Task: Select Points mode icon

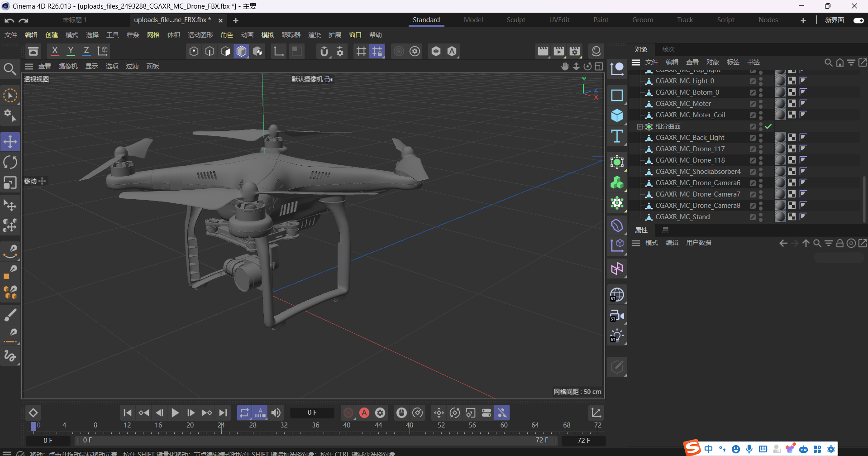Action: tap(194, 51)
